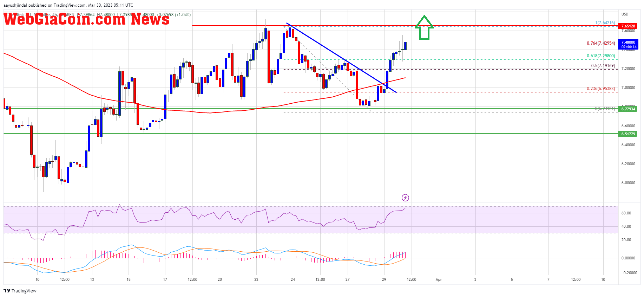Click the Fibonacci label 0(6.74121)
The image size is (644, 297).
(x=605, y=109)
